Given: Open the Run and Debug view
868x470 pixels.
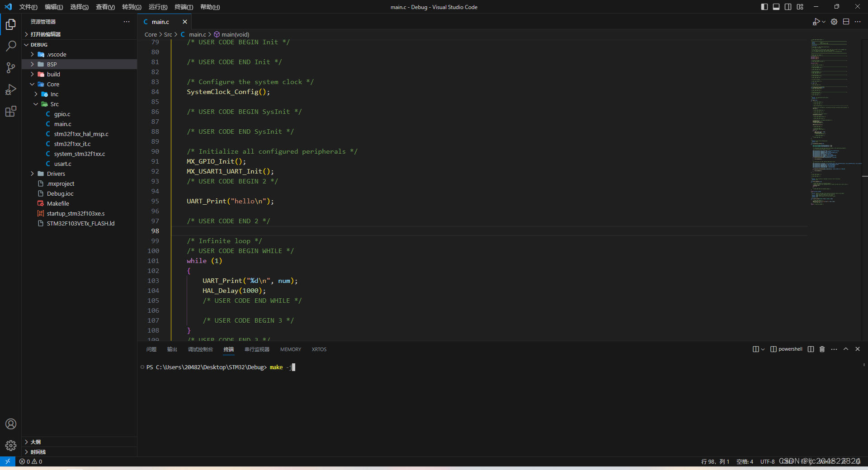Looking at the screenshot, I should [x=11, y=89].
